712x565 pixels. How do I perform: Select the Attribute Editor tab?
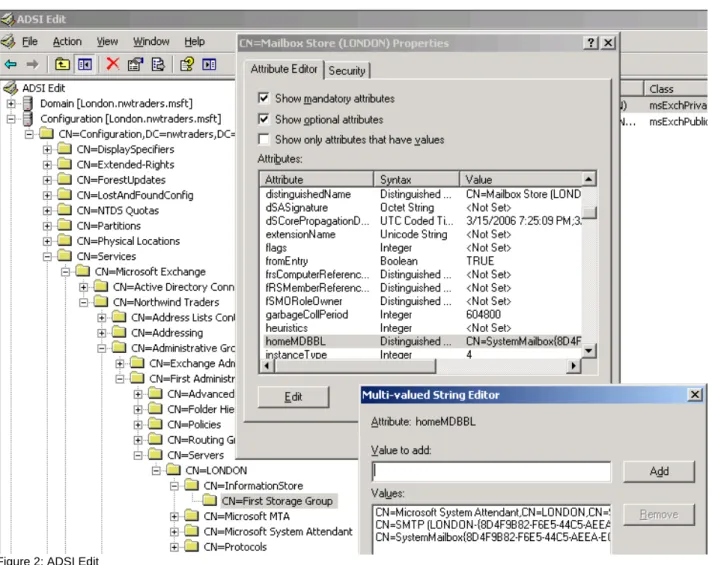pyautogui.click(x=284, y=69)
